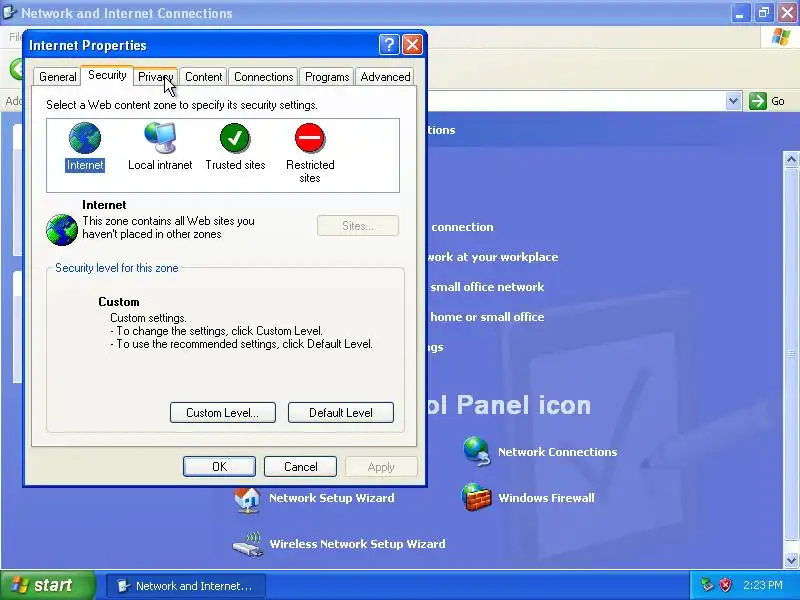Click the Network Connections link text
800x600 pixels.
coord(557,452)
